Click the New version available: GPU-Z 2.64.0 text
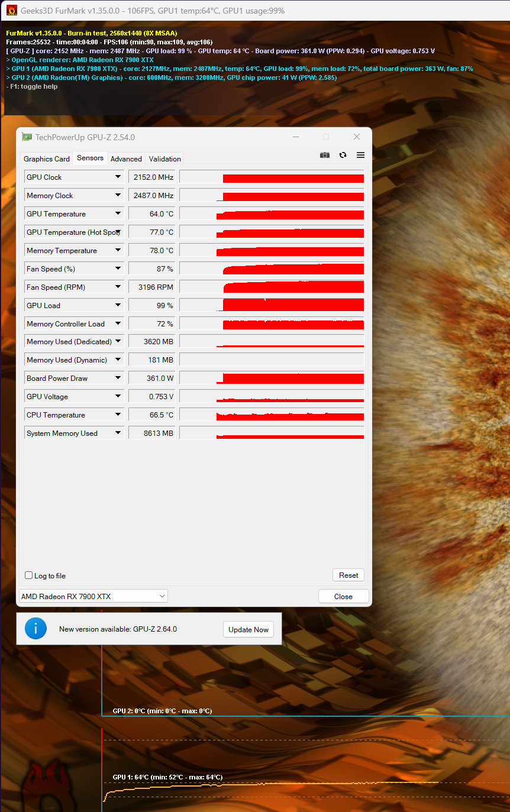510x812 pixels. 118,629
